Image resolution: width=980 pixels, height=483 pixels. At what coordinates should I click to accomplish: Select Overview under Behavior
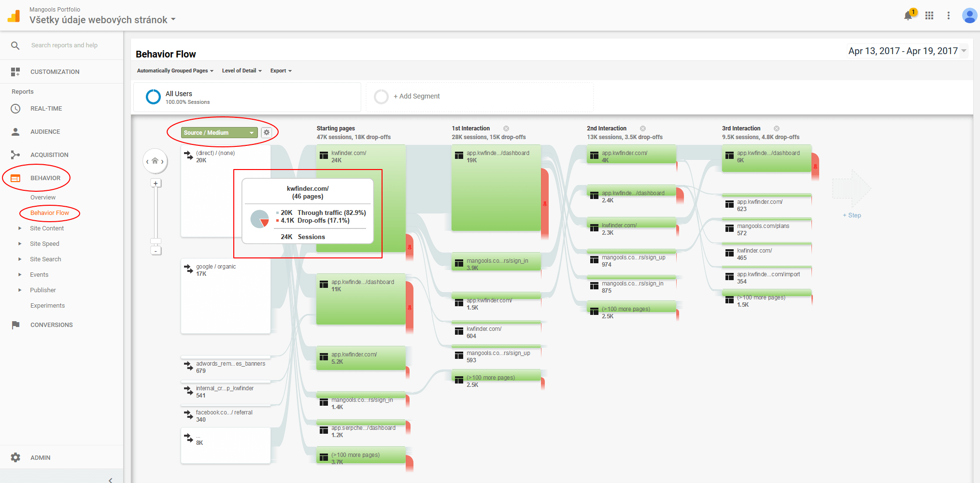tap(43, 198)
